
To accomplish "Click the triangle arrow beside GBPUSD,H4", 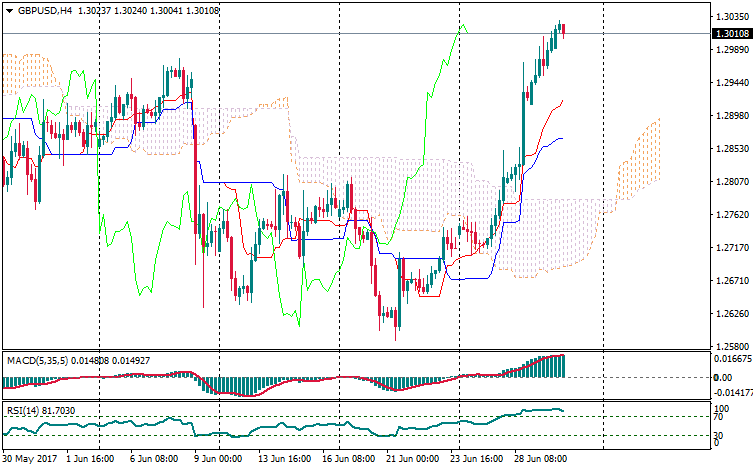I will (8, 8).
